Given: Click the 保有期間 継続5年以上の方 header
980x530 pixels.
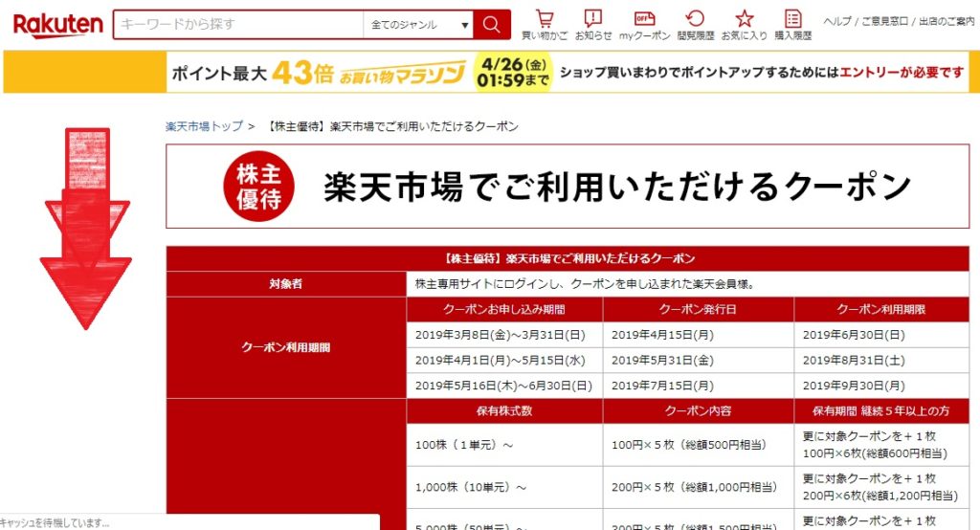Looking at the screenshot, I should [881, 411].
